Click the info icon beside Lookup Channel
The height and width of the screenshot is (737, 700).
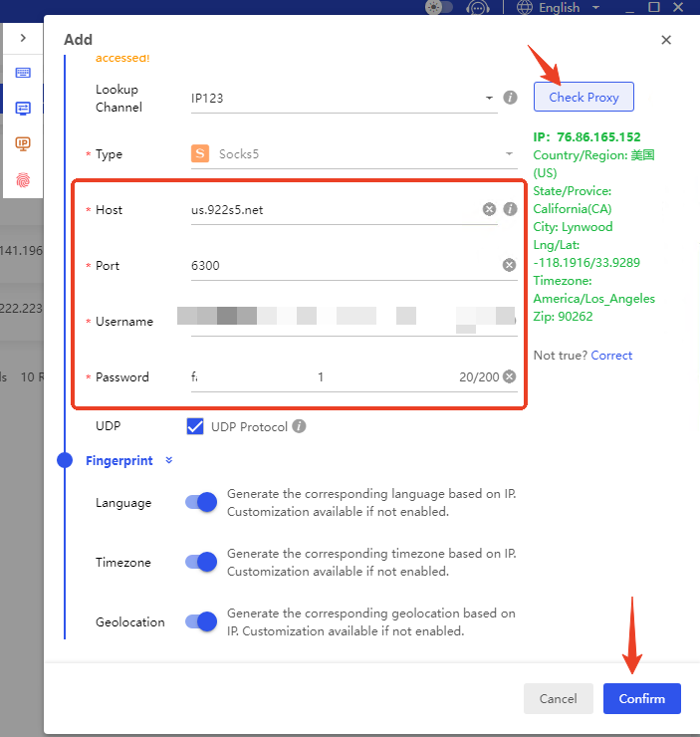pos(510,98)
